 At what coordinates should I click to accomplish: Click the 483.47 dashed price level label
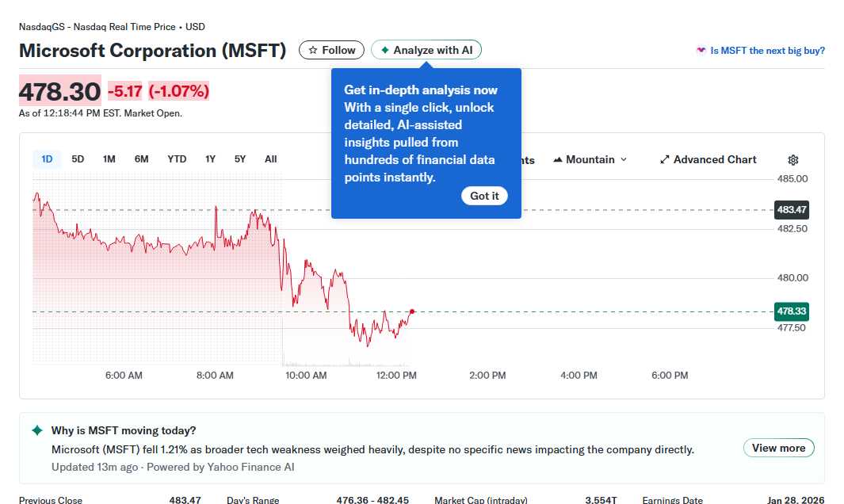click(791, 210)
